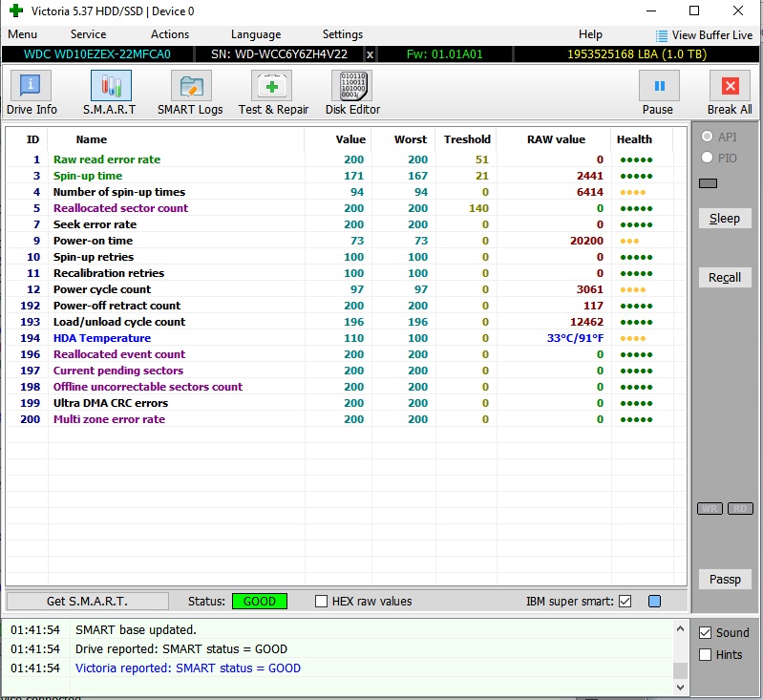763x700 pixels.
Task: Open the Settings menu
Action: tap(343, 34)
